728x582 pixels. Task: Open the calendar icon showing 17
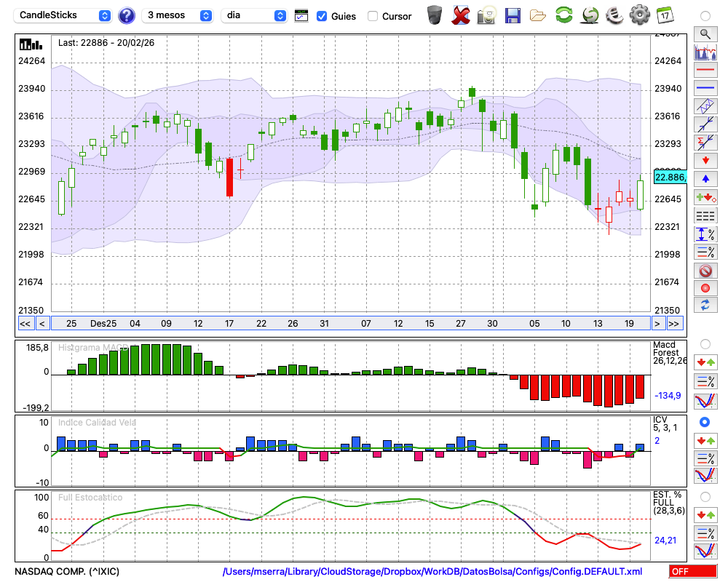click(665, 15)
